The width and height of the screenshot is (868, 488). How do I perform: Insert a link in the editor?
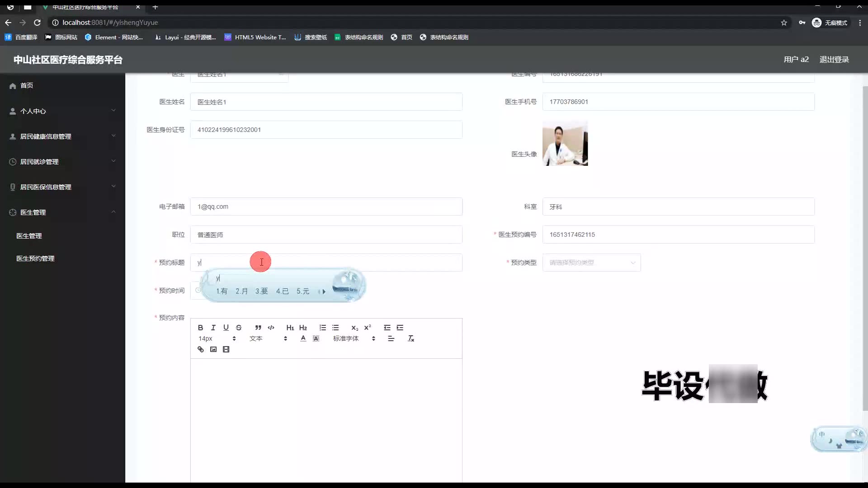pos(201,349)
